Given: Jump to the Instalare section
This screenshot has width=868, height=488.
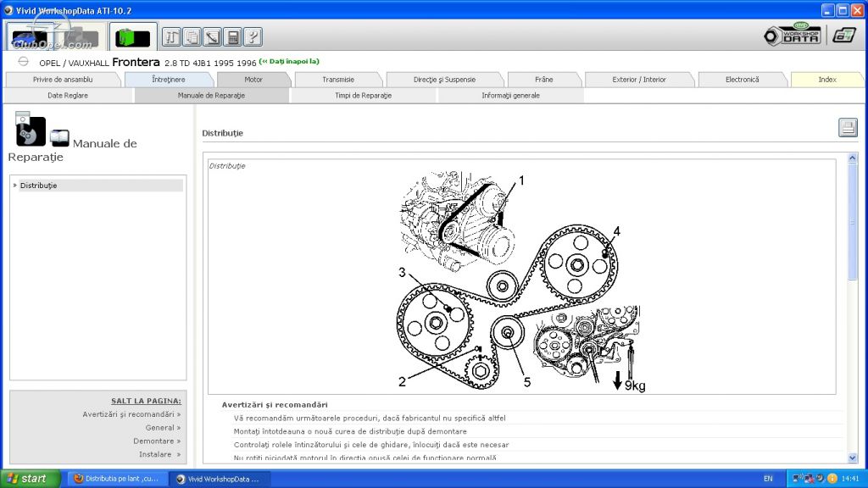Looking at the screenshot, I should pyautogui.click(x=160, y=454).
